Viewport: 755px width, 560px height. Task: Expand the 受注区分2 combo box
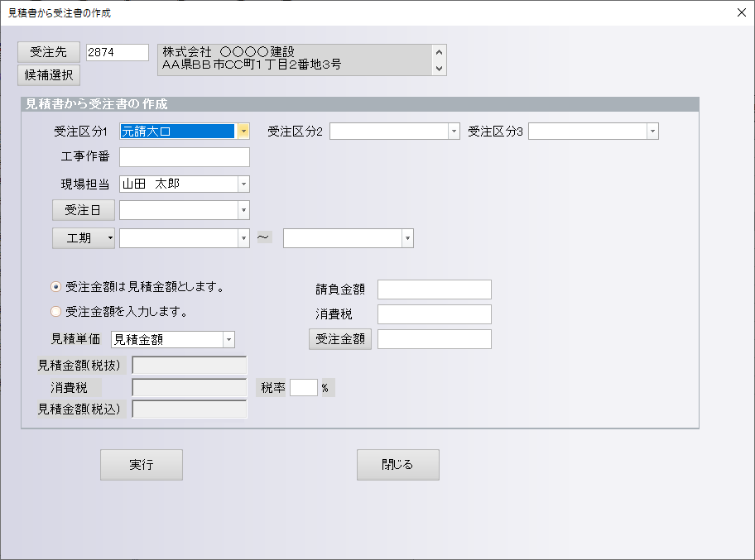click(x=454, y=131)
